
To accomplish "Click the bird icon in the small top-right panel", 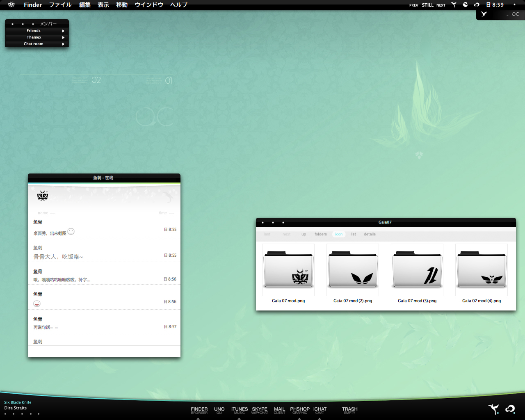I will click(484, 14).
